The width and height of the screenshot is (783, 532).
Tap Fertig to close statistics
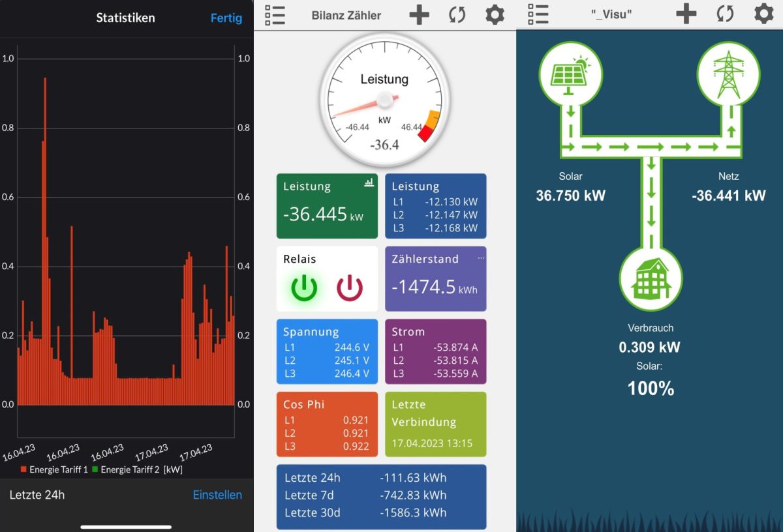[x=226, y=18]
